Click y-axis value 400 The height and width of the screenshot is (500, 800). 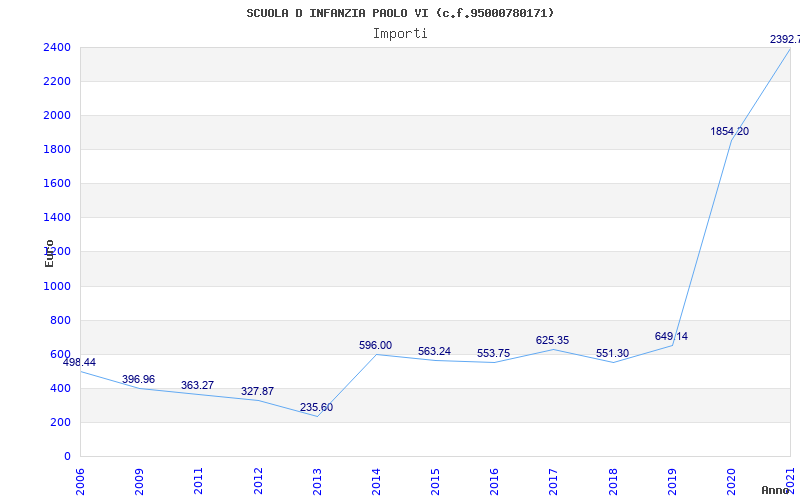60,388
